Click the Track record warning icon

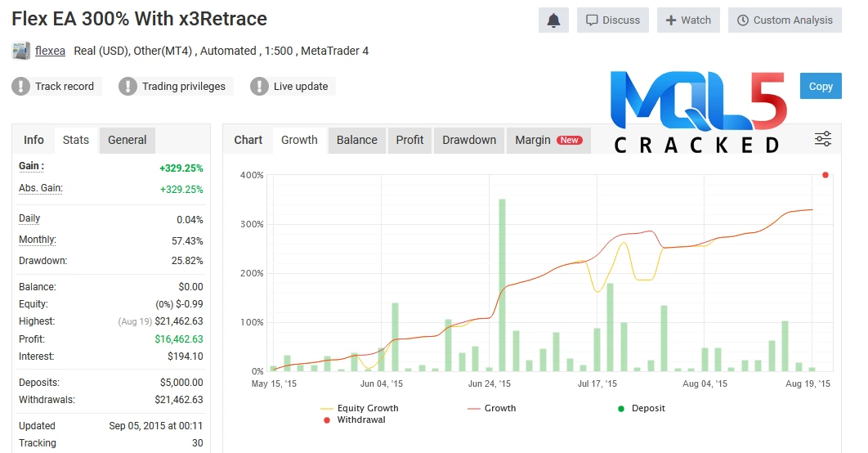pos(21,87)
